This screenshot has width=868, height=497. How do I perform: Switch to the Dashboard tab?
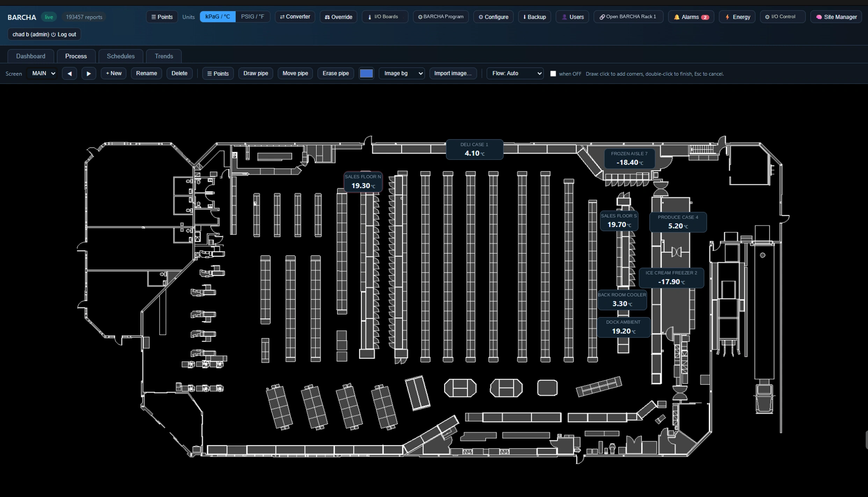pos(31,56)
